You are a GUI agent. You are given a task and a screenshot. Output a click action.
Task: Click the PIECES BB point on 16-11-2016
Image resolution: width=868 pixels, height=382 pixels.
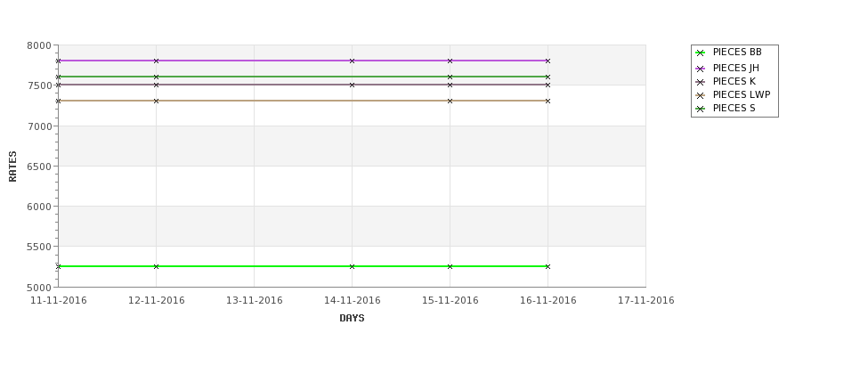coord(548,267)
